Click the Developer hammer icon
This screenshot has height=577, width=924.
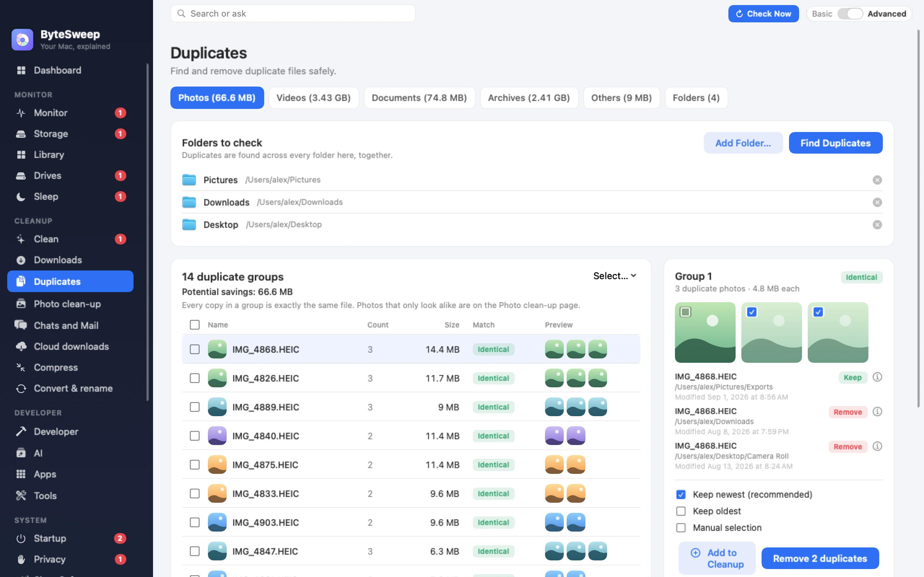point(21,431)
